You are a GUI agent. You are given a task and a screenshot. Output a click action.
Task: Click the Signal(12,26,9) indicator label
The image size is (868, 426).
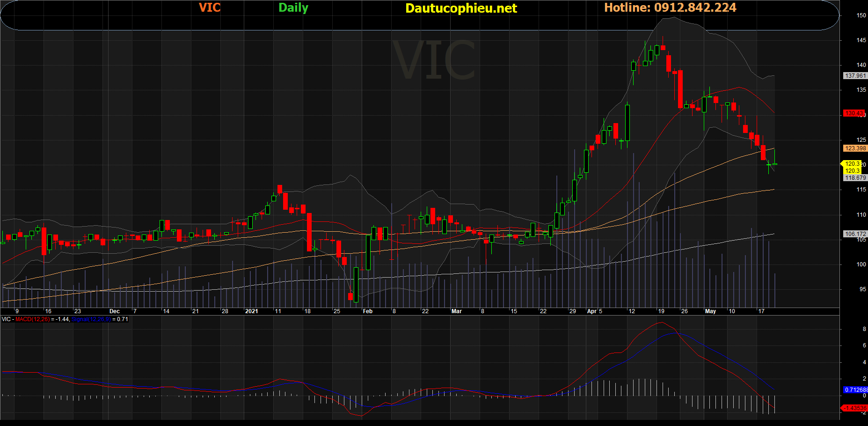pos(91,319)
